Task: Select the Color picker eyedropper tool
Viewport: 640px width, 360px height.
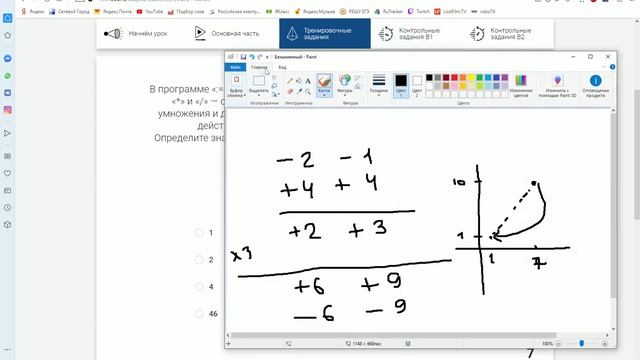Action: (299, 91)
